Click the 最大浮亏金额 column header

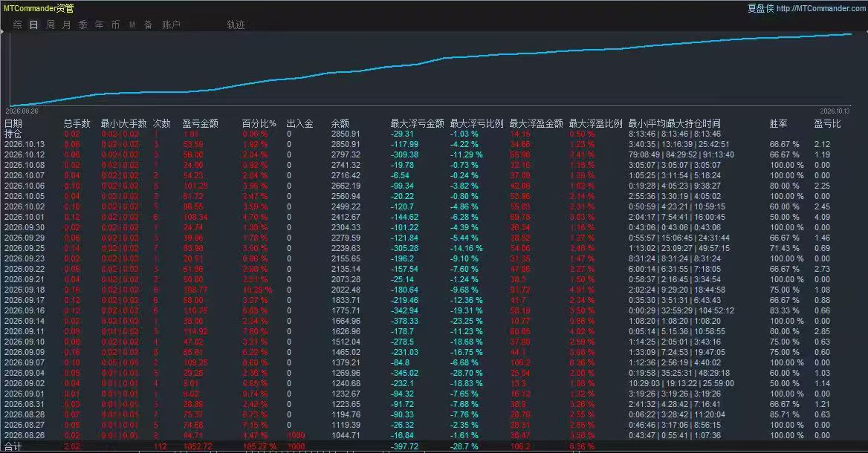click(x=418, y=123)
